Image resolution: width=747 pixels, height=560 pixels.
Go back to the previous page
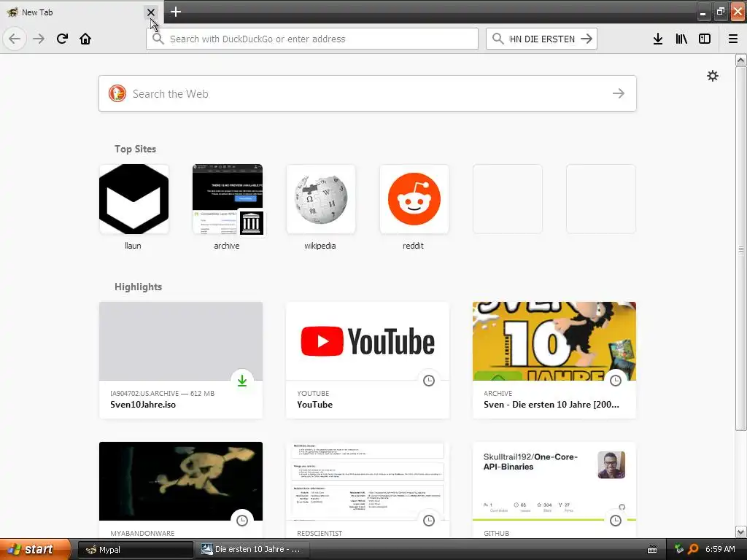(x=15, y=39)
